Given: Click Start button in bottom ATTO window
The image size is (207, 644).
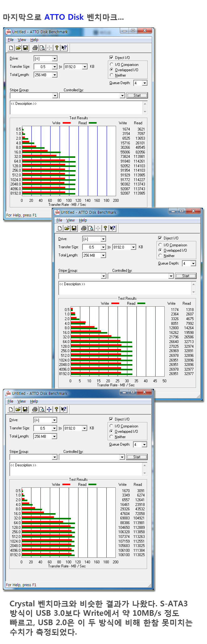Looking at the screenshot, I should pyautogui.click(x=137, y=457).
